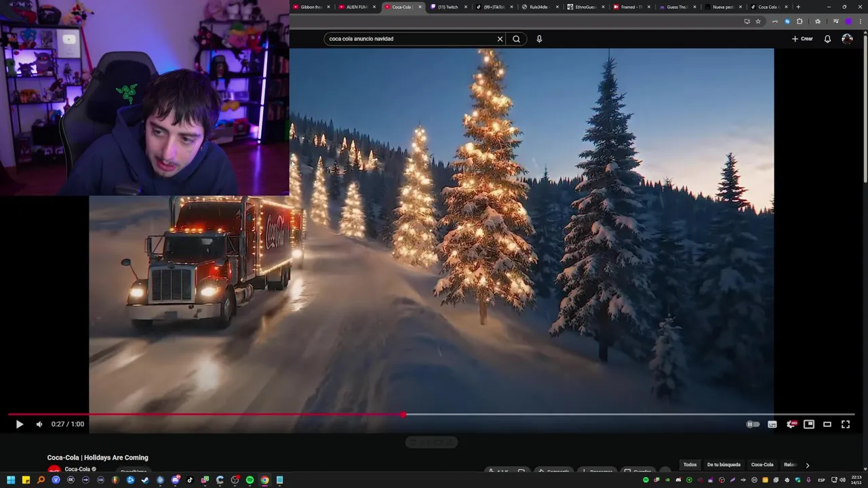Screen dimensions: 868x488
Task: Open TikTok app in taskbar
Action: pyautogui.click(x=190, y=480)
